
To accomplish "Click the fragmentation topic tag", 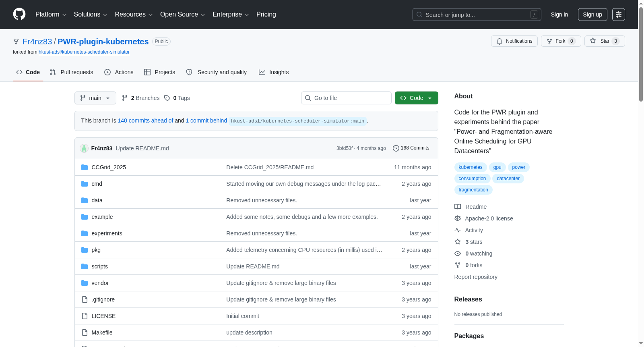I will pyautogui.click(x=473, y=190).
